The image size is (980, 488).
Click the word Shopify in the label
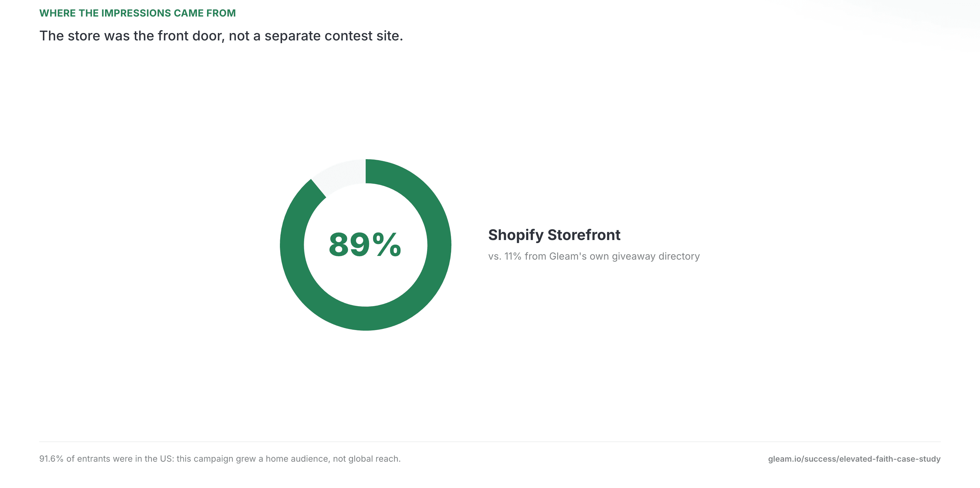516,235
